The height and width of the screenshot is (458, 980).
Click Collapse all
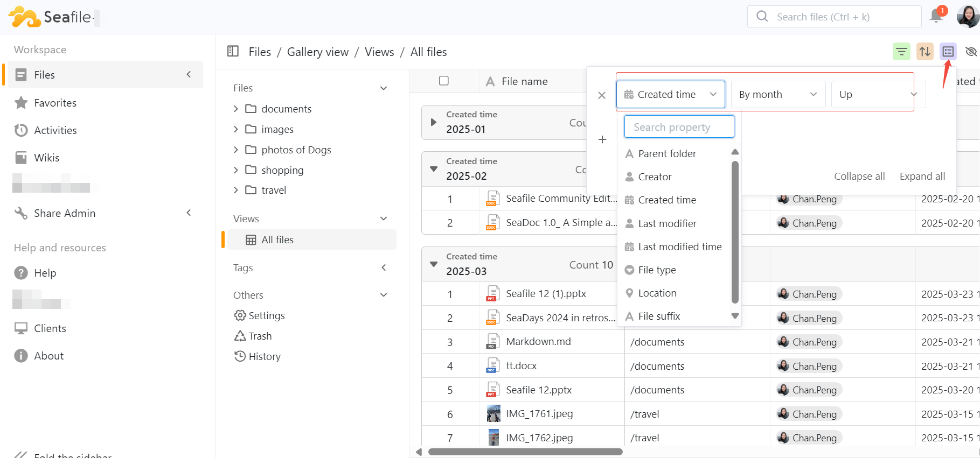click(x=859, y=177)
